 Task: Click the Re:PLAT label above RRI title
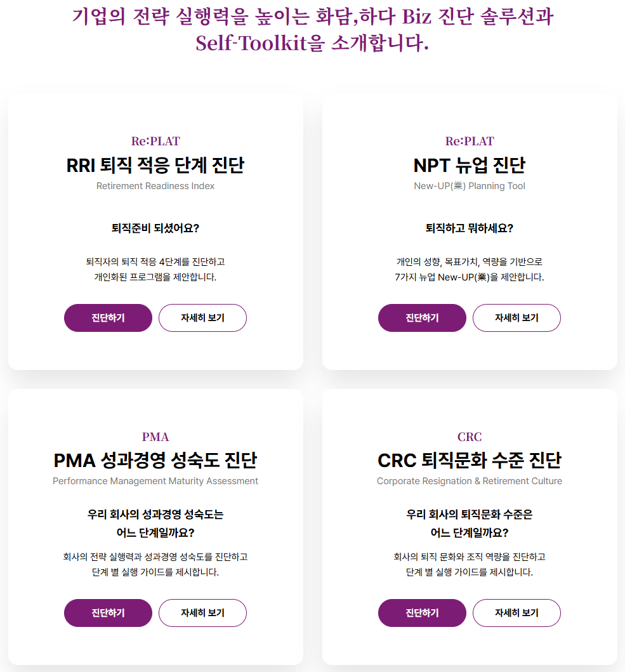click(x=155, y=141)
